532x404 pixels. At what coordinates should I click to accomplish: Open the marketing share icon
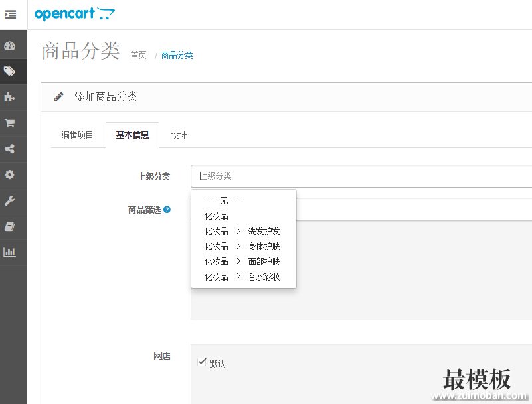click(x=10, y=149)
